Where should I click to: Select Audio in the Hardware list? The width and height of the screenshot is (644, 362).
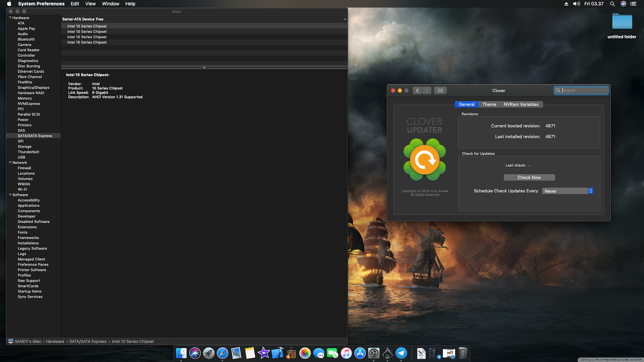tap(23, 34)
